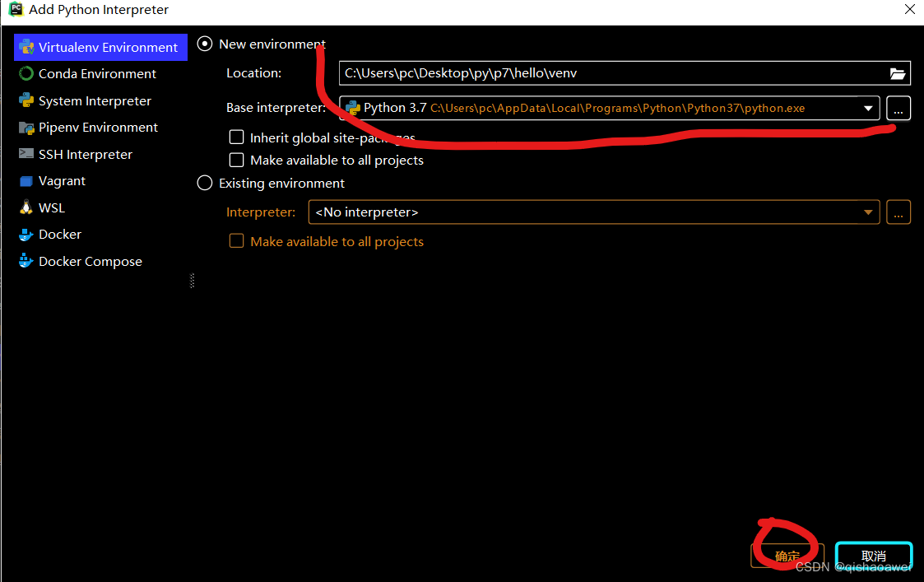Viewport: 924px width, 582px height.
Task: Select WSL in the sidebar list
Action: (100, 207)
